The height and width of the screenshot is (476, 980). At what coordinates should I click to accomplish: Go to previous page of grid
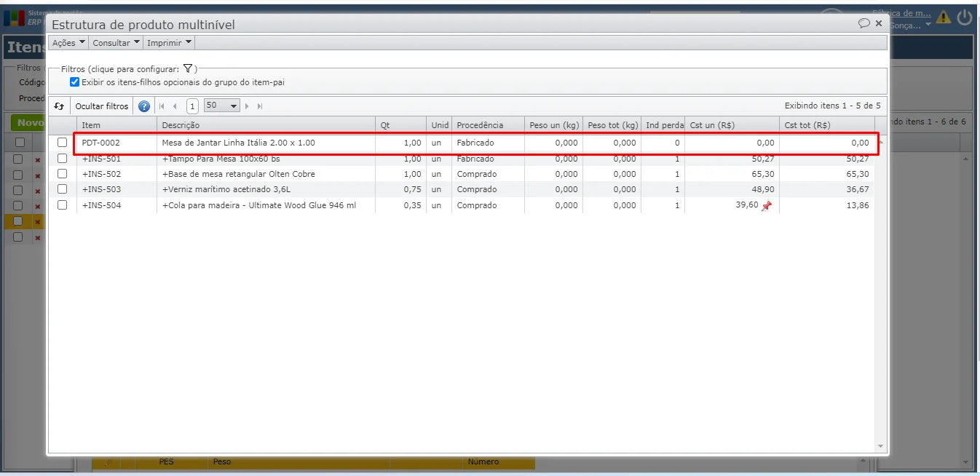click(x=175, y=106)
